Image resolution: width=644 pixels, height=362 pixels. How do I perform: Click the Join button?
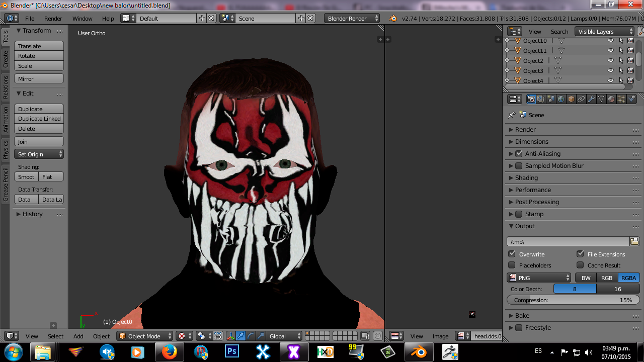(x=39, y=142)
